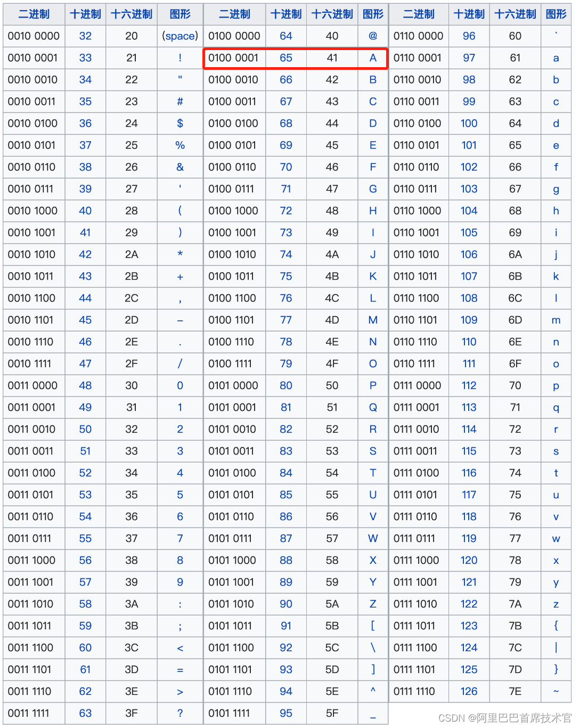Click the ampersand & link
Image resolution: width=580 pixels, height=728 pixels.
tap(180, 167)
